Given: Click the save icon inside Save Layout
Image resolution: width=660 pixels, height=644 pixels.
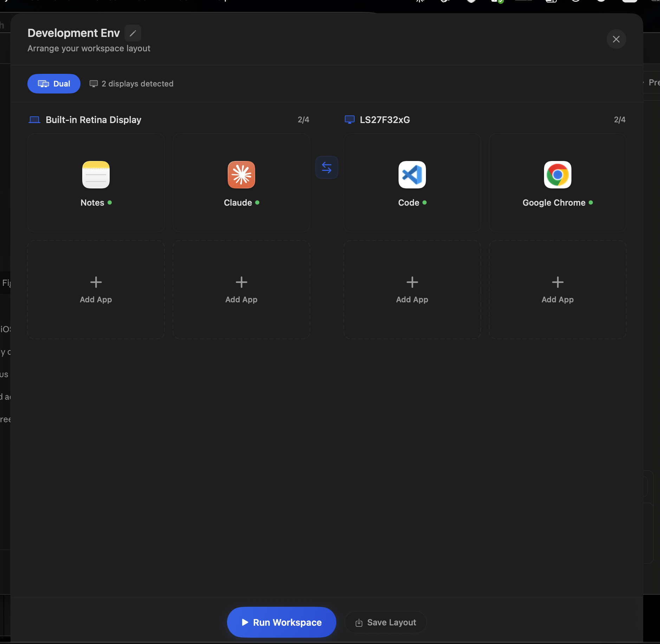Looking at the screenshot, I should pyautogui.click(x=359, y=622).
